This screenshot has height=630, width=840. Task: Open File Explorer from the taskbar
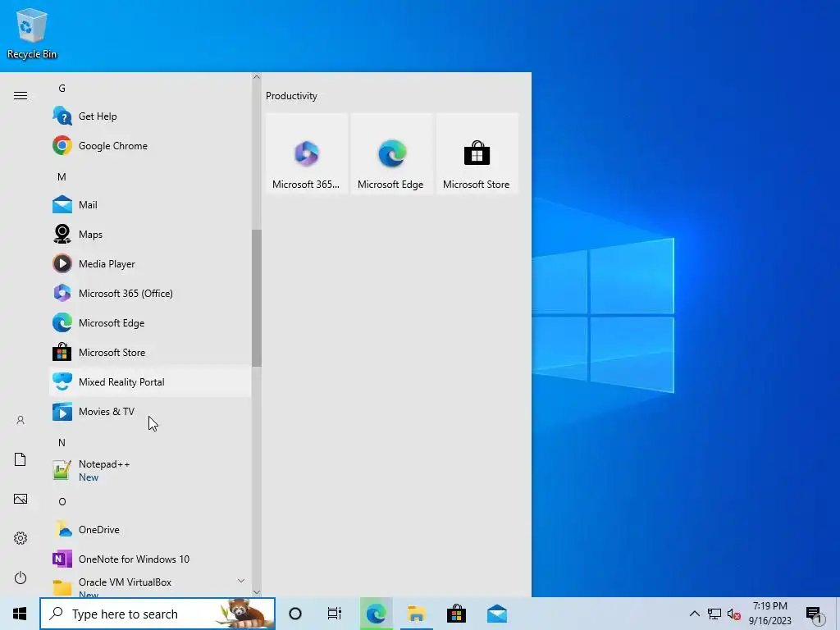tap(416, 614)
